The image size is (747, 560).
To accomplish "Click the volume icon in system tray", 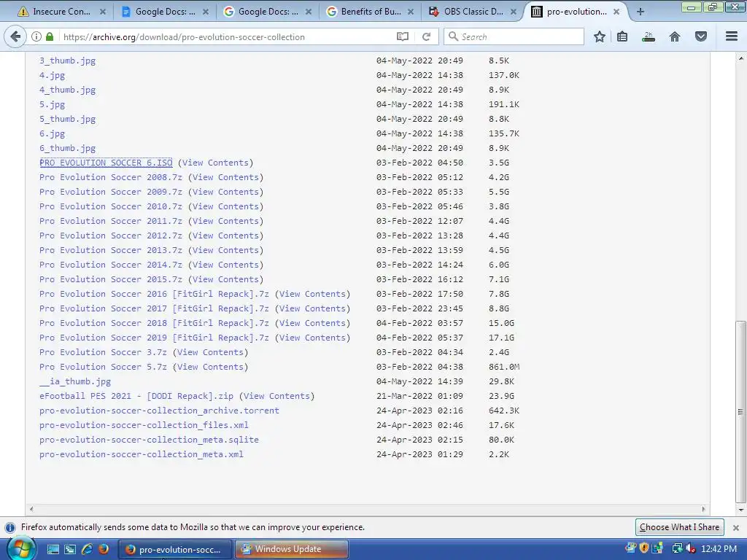I will (690, 548).
